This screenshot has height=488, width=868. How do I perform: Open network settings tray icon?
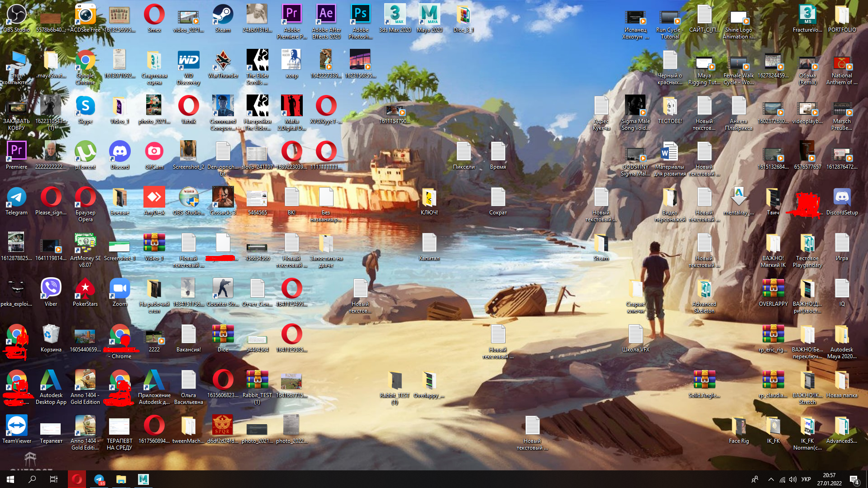point(782,479)
